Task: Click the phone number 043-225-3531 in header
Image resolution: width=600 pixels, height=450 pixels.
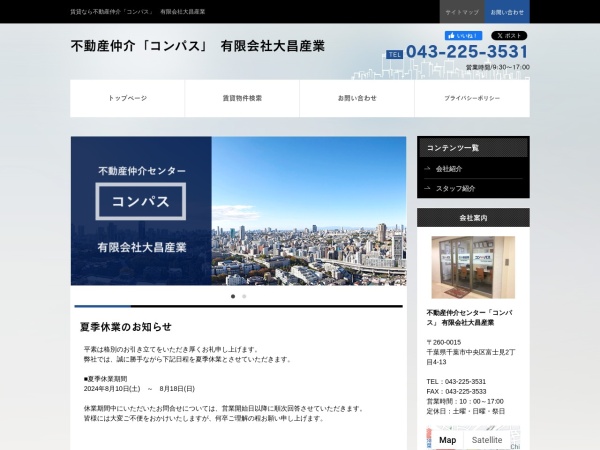Action: point(467,52)
